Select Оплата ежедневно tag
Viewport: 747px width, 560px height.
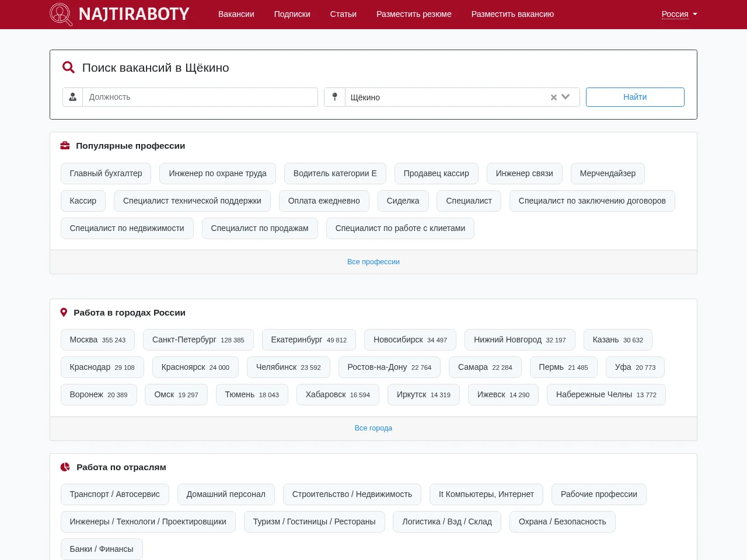point(324,201)
